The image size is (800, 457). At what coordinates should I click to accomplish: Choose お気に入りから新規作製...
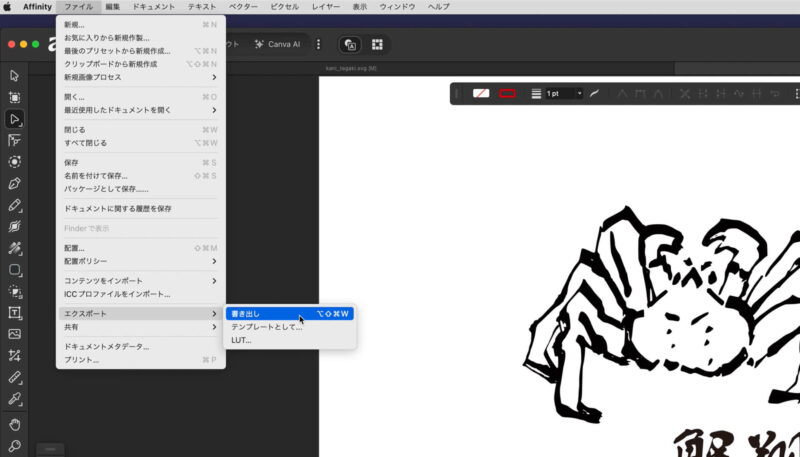pos(141,38)
